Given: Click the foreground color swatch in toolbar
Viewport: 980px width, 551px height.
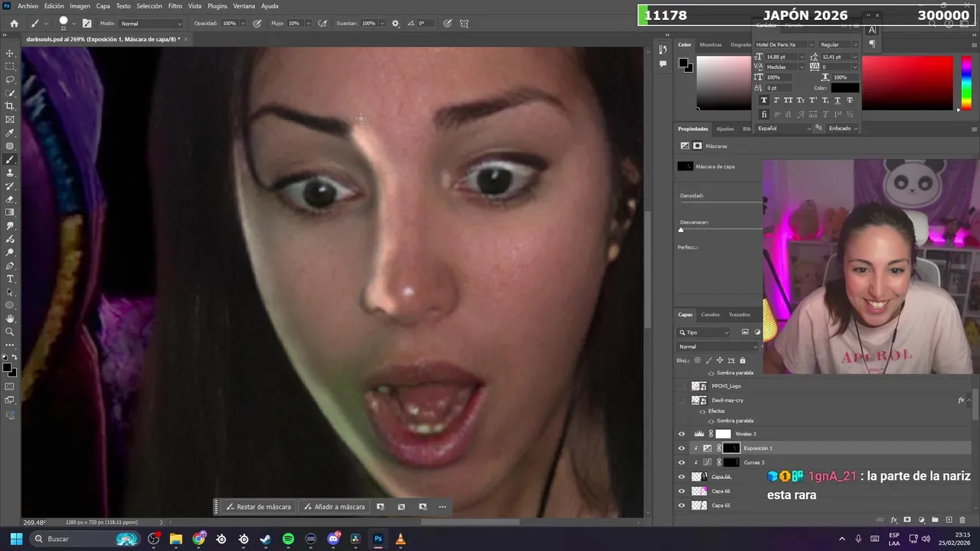Looking at the screenshot, I should pyautogui.click(x=8, y=368).
